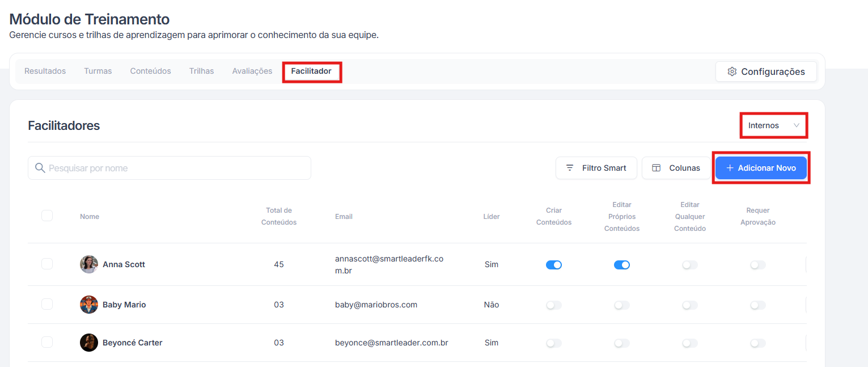Click the Adicionar Novo button
The image size is (868, 367).
click(761, 168)
